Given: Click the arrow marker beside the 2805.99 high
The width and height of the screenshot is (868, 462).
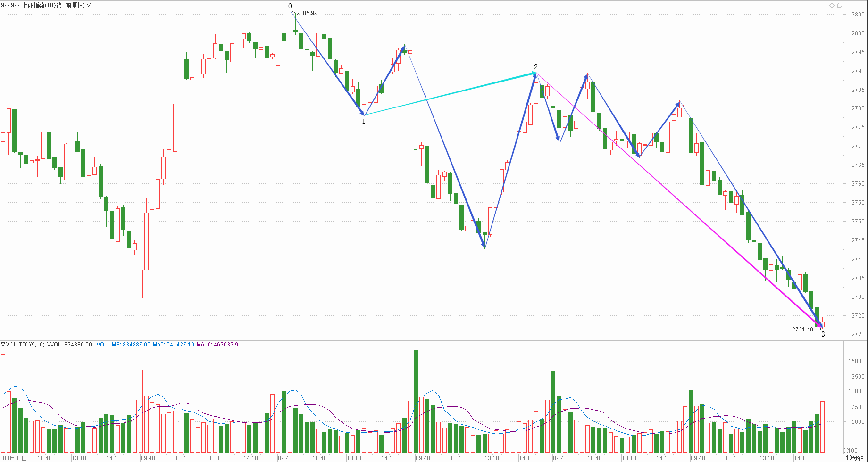Looking at the screenshot, I should click(292, 12).
